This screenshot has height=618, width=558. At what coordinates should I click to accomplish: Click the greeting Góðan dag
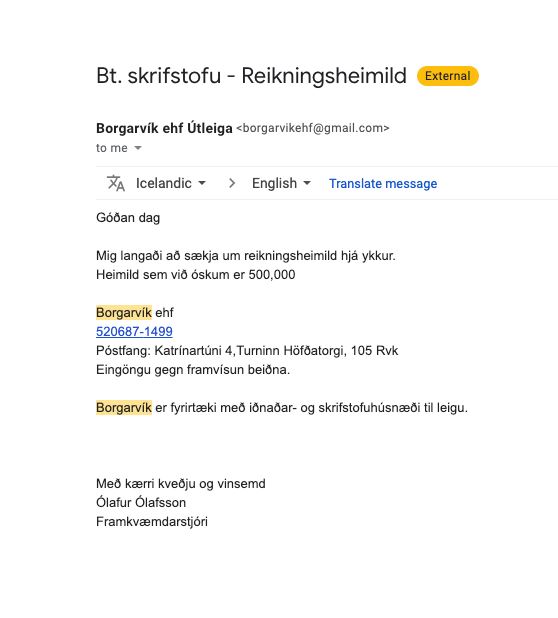click(128, 218)
